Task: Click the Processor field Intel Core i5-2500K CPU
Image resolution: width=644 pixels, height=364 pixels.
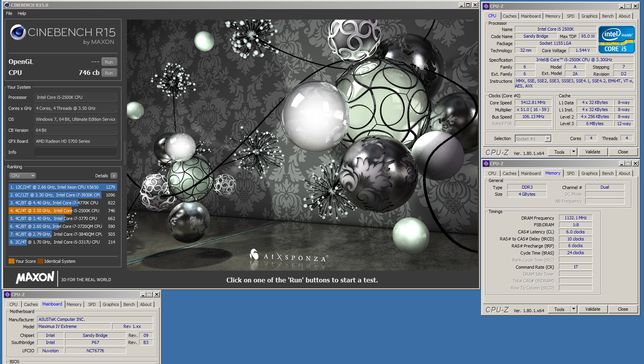Action: click(76, 97)
